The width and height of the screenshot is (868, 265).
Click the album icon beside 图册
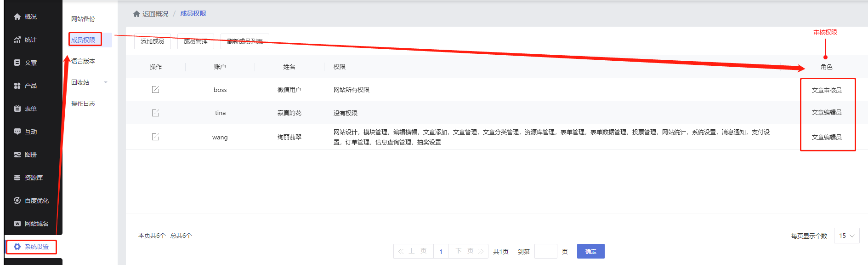click(17, 155)
